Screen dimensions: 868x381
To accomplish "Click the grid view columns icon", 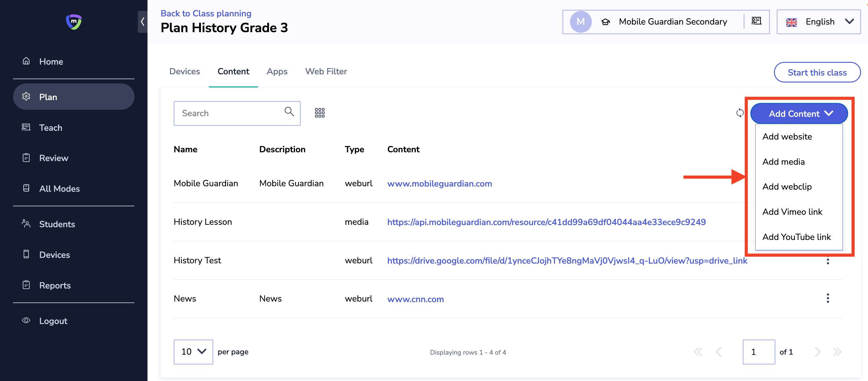I will click(320, 113).
